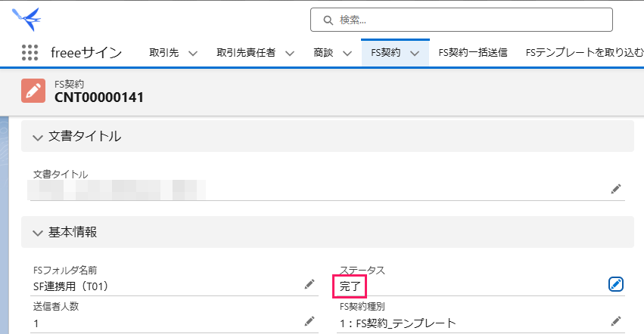Click the SF連携用（T01） folder value

(70, 286)
